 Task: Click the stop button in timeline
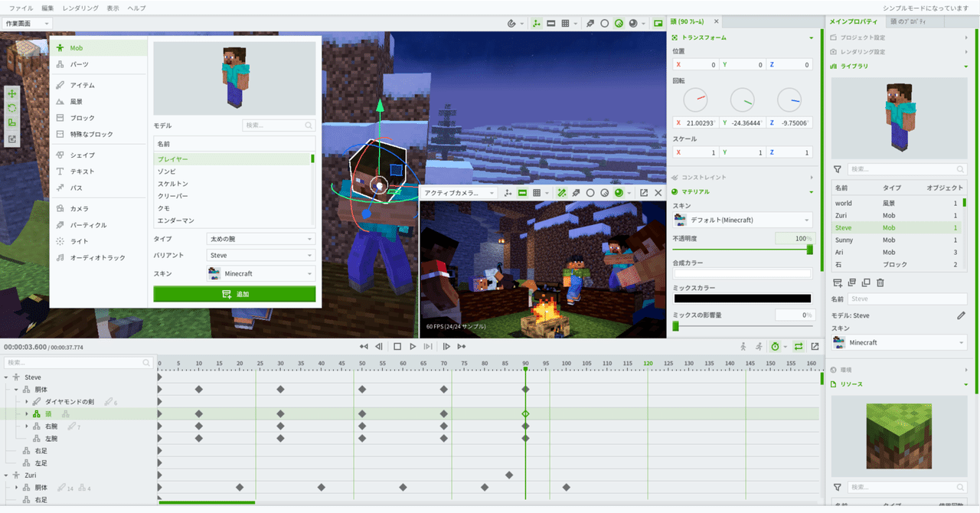(397, 347)
